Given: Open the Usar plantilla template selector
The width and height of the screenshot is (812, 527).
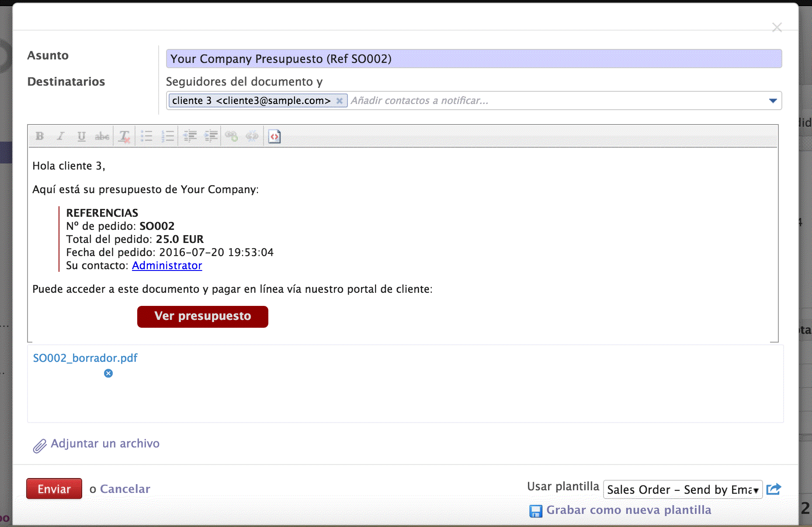Looking at the screenshot, I should tap(682, 489).
